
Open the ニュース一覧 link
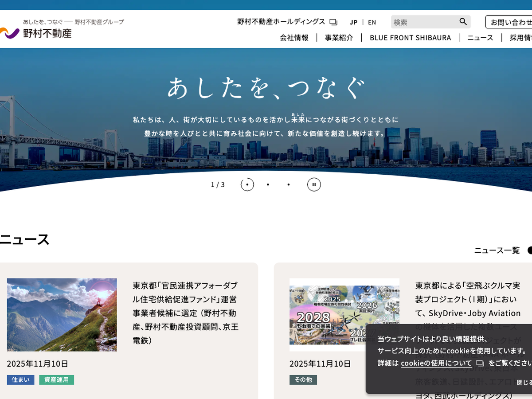pyautogui.click(x=497, y=250)
